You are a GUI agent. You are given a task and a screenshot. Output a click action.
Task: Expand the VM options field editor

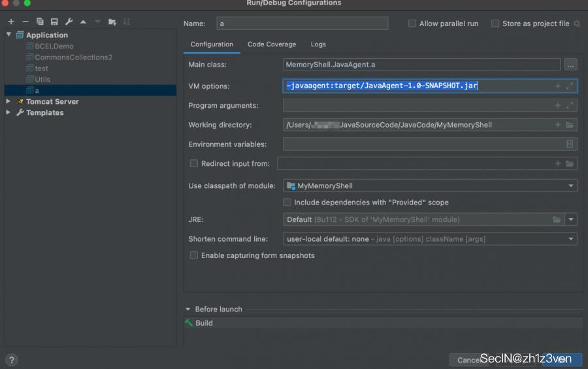pyautogui.click(x=570, y=86)
